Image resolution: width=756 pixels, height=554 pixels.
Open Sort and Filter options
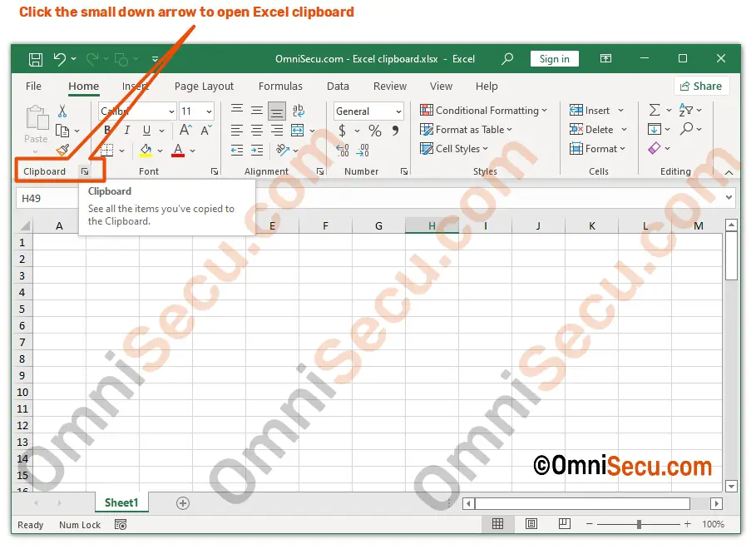[x=685, y=111]
